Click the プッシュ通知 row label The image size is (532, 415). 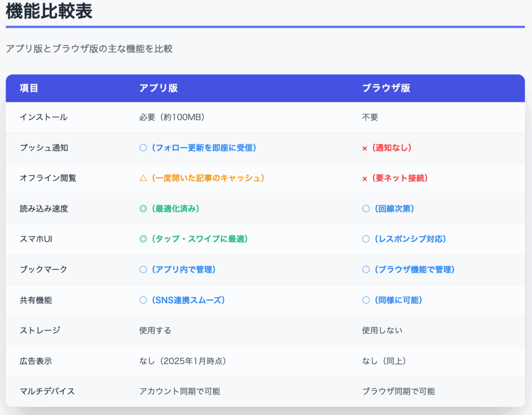tap(44, 148)
